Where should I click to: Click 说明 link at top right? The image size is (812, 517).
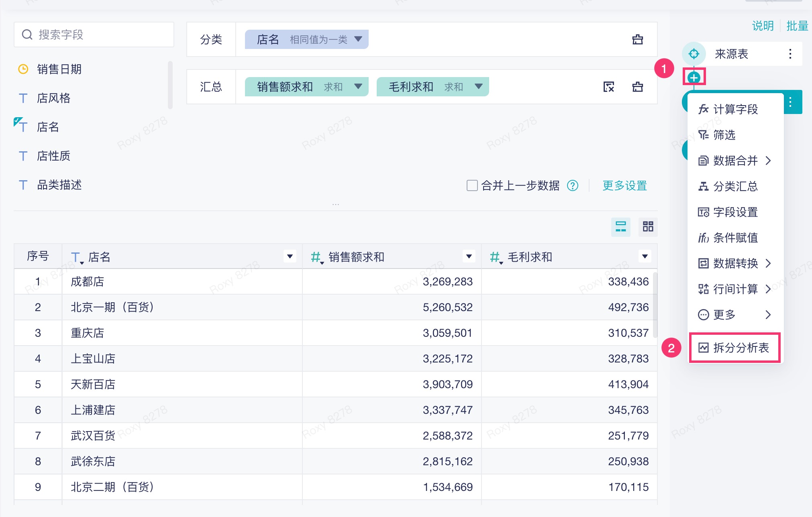pyautogui.click(x=762, y=26)
